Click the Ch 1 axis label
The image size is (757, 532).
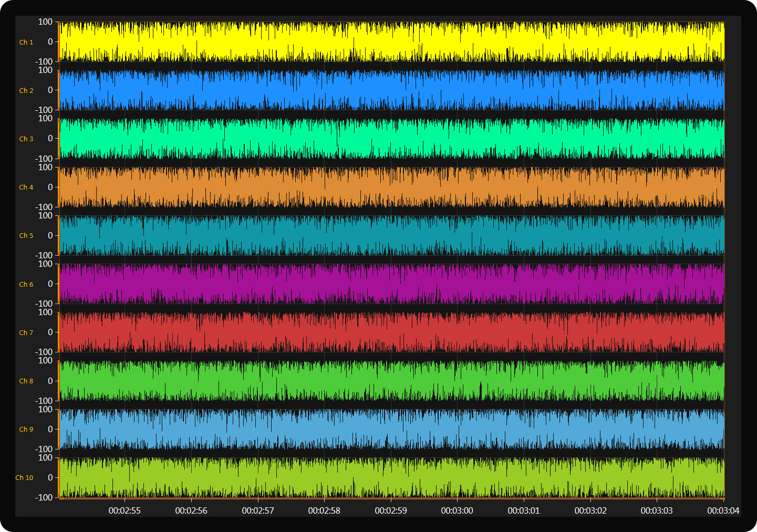click(26, 42)
